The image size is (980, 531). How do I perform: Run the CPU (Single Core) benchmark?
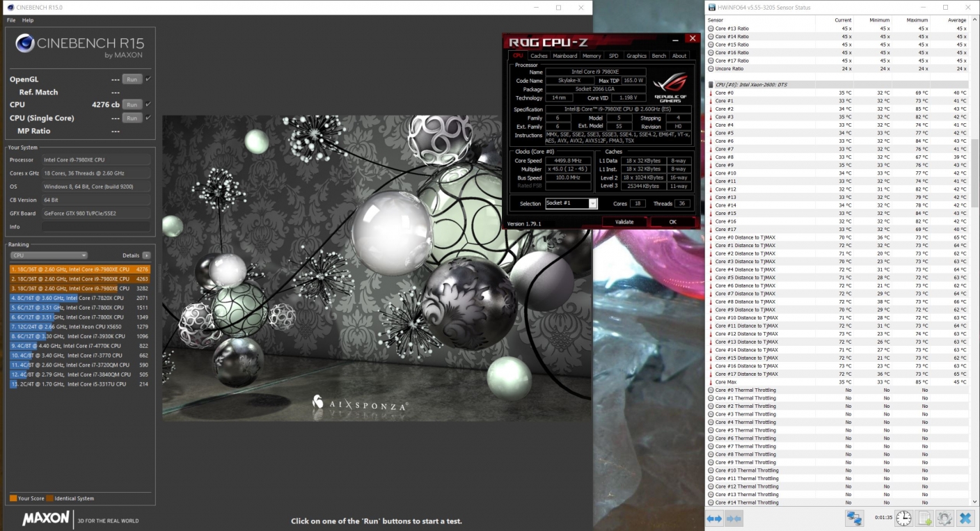[x=132, y=118]
